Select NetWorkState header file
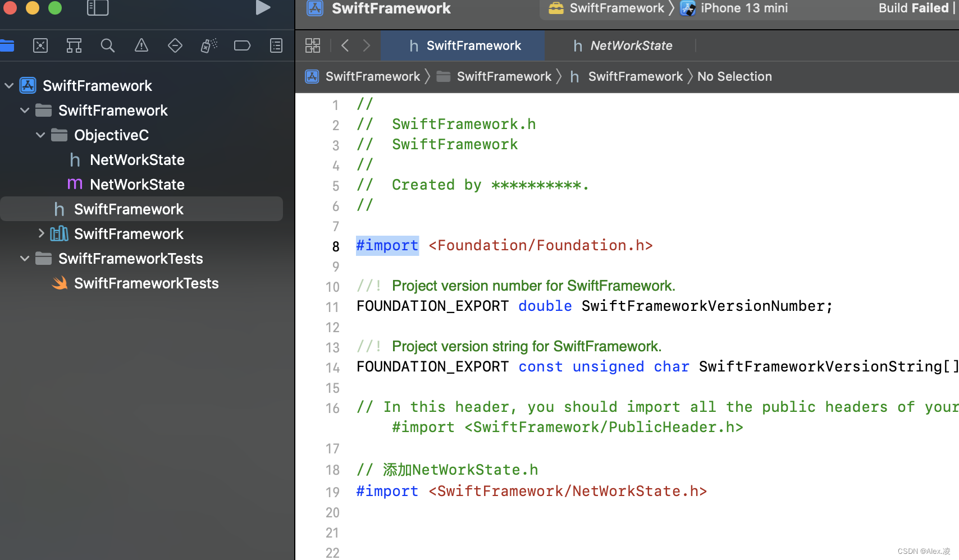The width and height of the screenshot is (959, 560). (x=137, y=160)
